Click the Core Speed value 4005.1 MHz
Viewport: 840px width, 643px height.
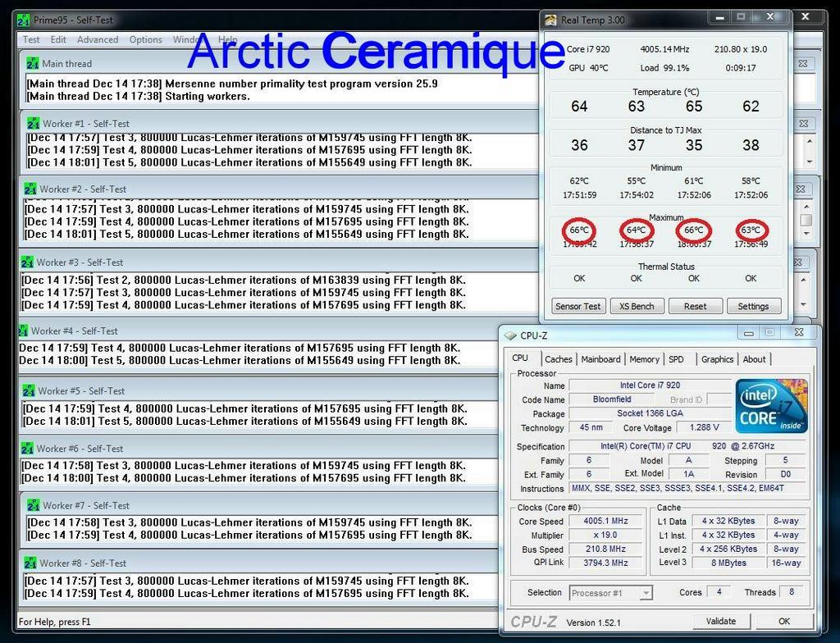[605, 521]
